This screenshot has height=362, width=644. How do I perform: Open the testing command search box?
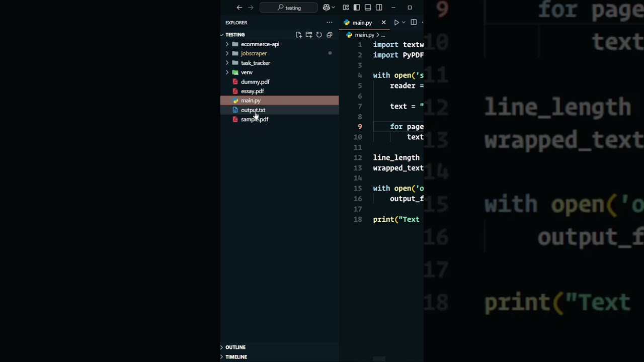coord(289,8)
